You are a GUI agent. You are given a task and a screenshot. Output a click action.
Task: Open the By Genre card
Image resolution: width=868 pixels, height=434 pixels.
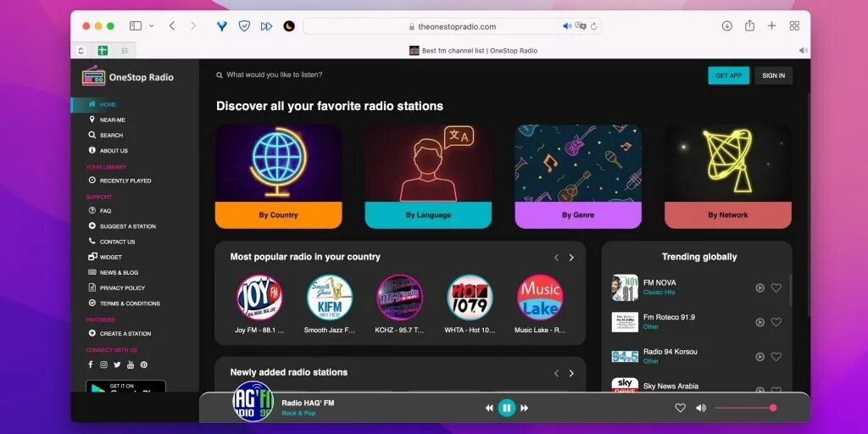coord(578,176)
